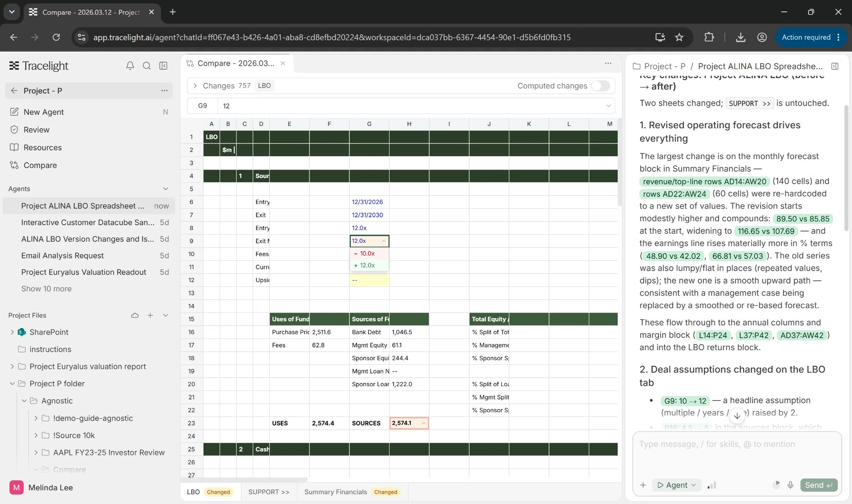852x504 pixels.
Task: Open document panel more options (three dots)
Action: [608, 63]
